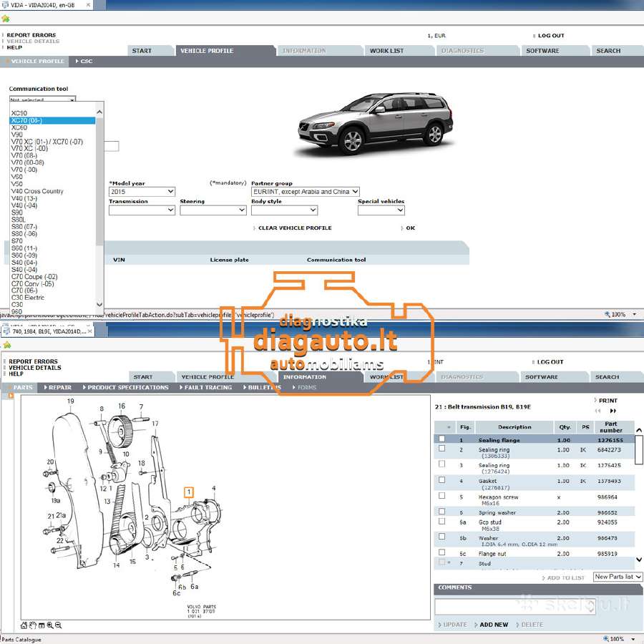Open the Partner group dropdown

[x=305, y=192]
